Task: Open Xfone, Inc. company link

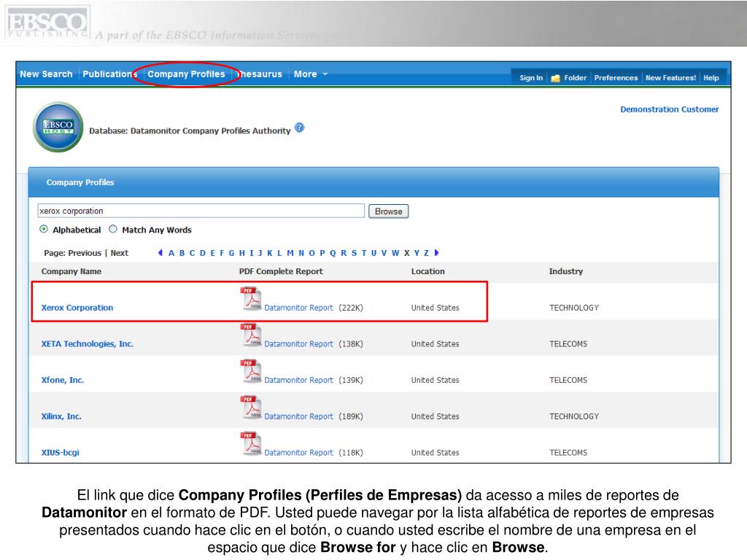Action: click(63, 380)
